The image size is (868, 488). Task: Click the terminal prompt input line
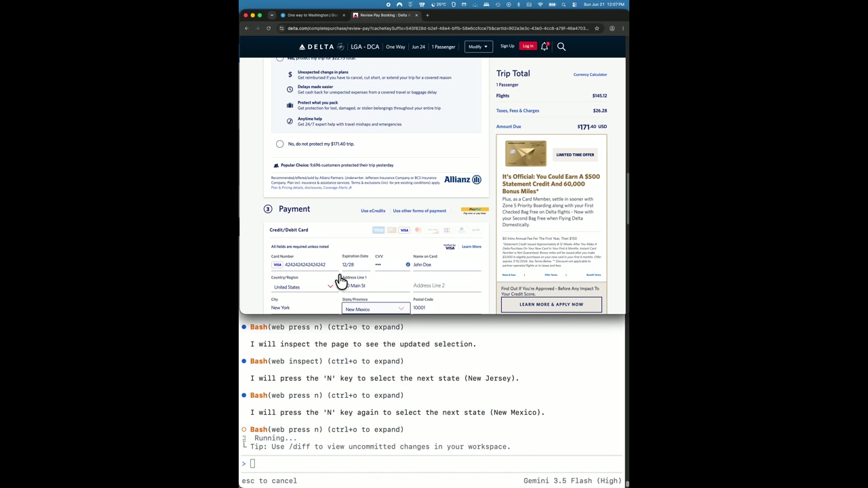[433, 464]
